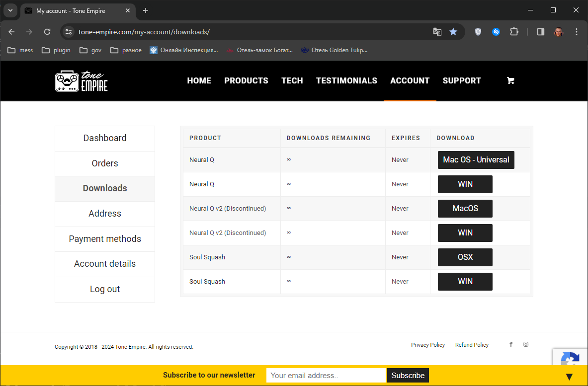Open the plugin bookmarks folder
588x386 pixels.
pyautogui.click(x=56, y=50)
